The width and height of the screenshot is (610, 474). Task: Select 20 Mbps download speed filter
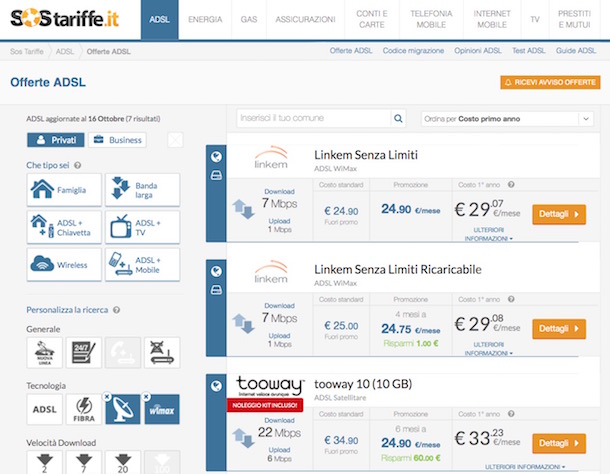click(123, 462)
